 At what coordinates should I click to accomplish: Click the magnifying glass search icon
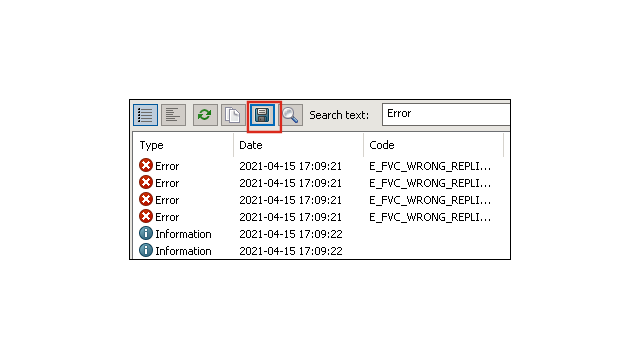pos(291,115)
